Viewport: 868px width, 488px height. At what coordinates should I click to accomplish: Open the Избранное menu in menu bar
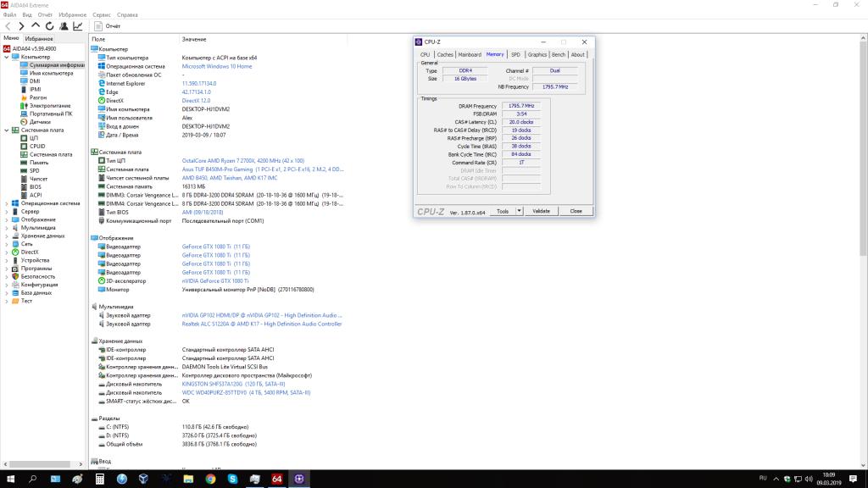(73, 15)
